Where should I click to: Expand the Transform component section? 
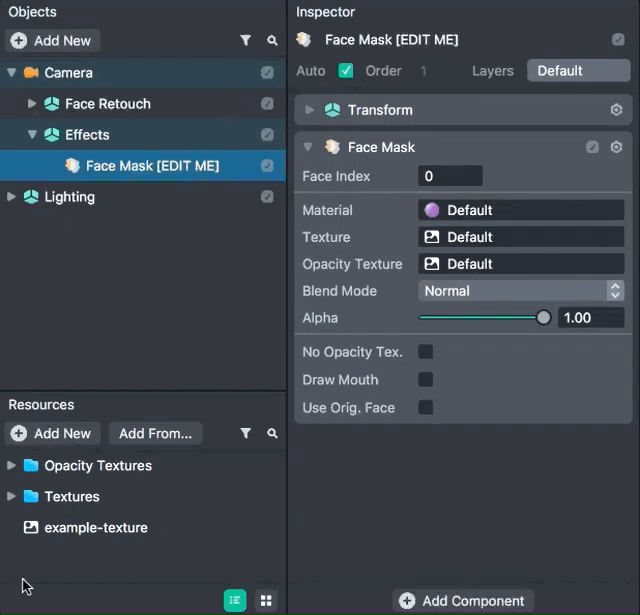tap(310, 110)
